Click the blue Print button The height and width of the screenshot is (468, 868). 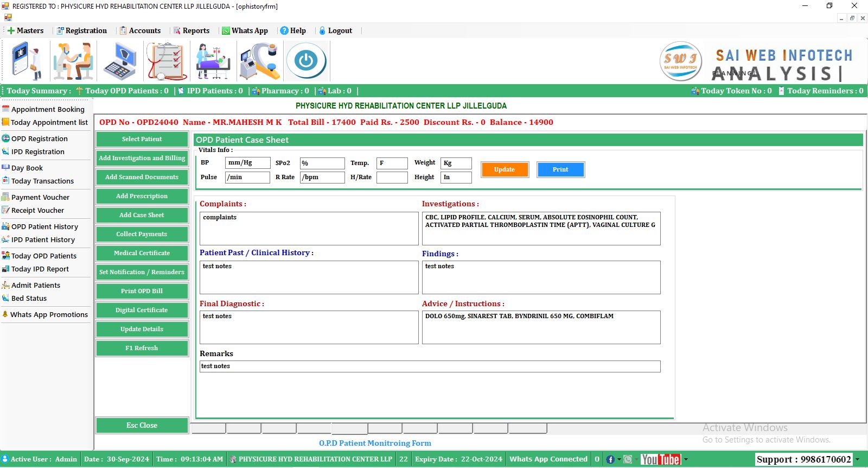[560, 169]
